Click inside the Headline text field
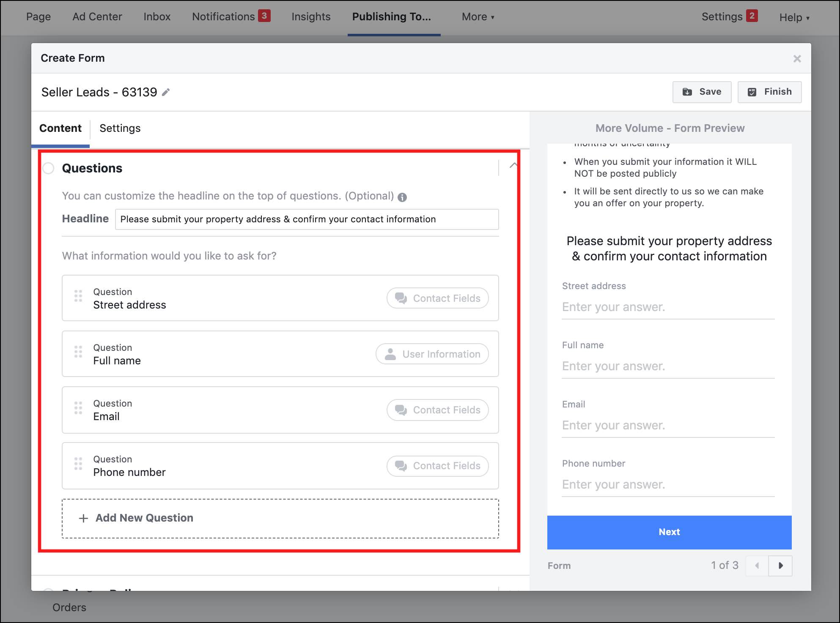This screenshot has width=840, height=623. tap(307, 219)
